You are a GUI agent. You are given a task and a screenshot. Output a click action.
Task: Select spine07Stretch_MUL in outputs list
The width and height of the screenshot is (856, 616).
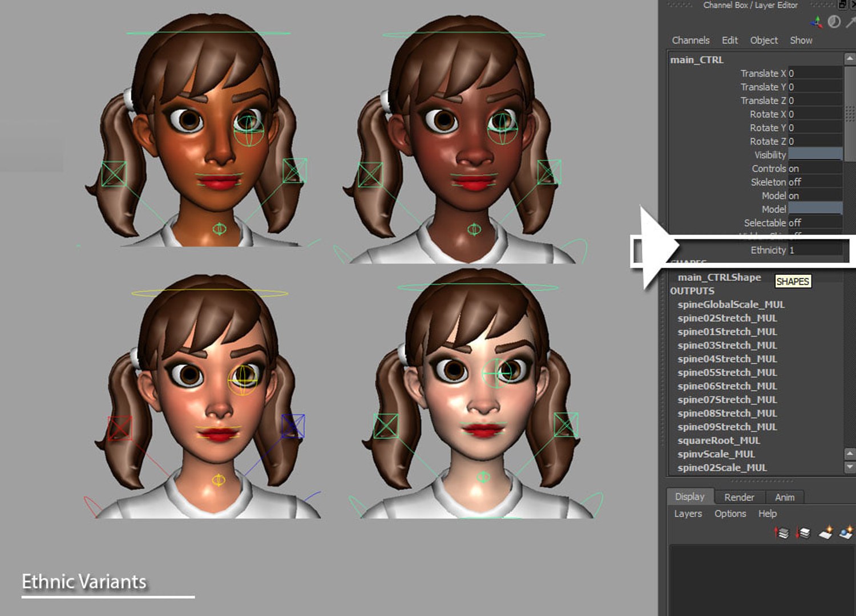click(727, 400)
